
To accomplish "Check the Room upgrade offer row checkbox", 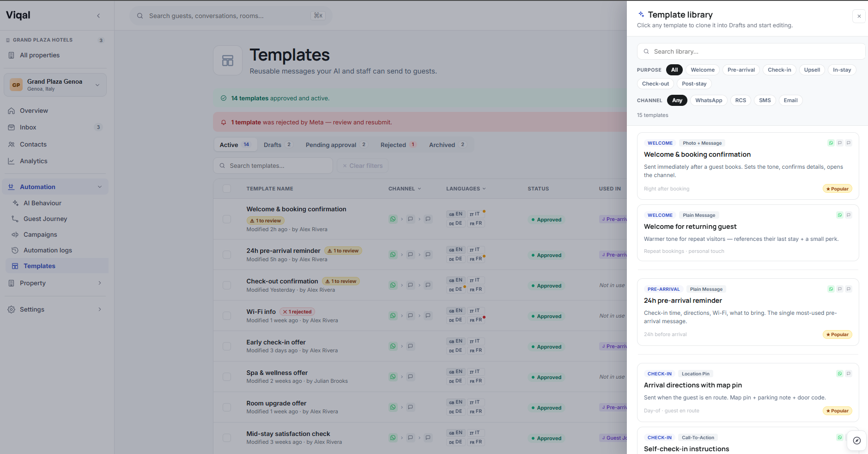I will click(227, 407).
